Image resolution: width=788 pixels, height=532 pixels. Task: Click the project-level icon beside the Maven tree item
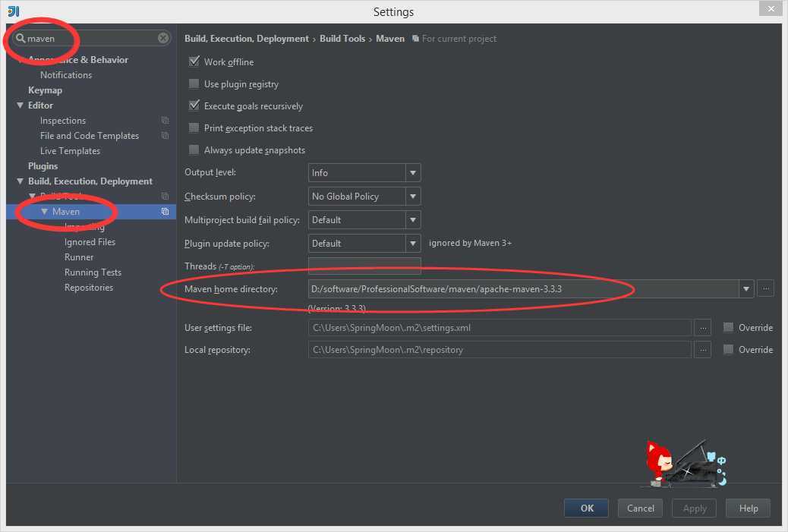pyautogui.click(x=165, y=212)
